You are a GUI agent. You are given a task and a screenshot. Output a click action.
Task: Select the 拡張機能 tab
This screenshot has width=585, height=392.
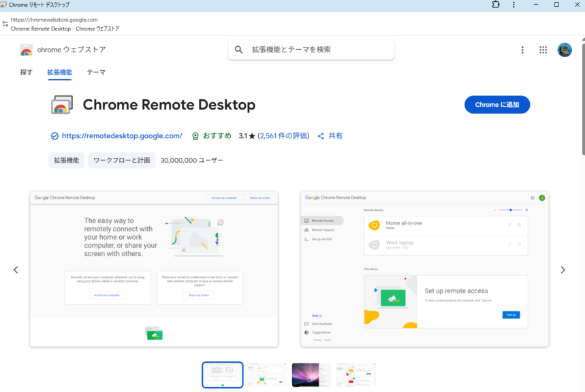pyautogui.click(x=60, y=72)
